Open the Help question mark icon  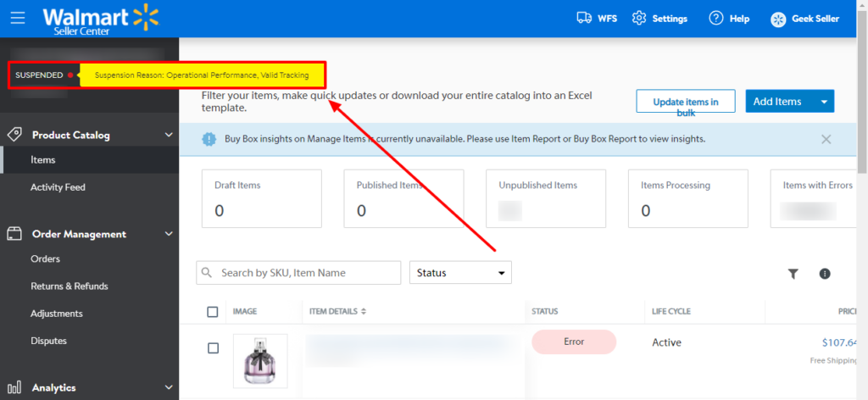pos(715,19)
